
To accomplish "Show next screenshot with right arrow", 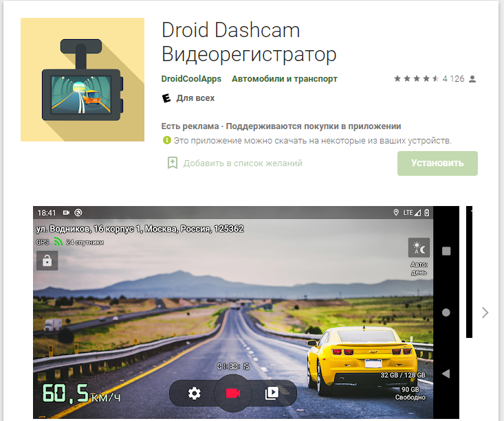I will coord(485,312).
